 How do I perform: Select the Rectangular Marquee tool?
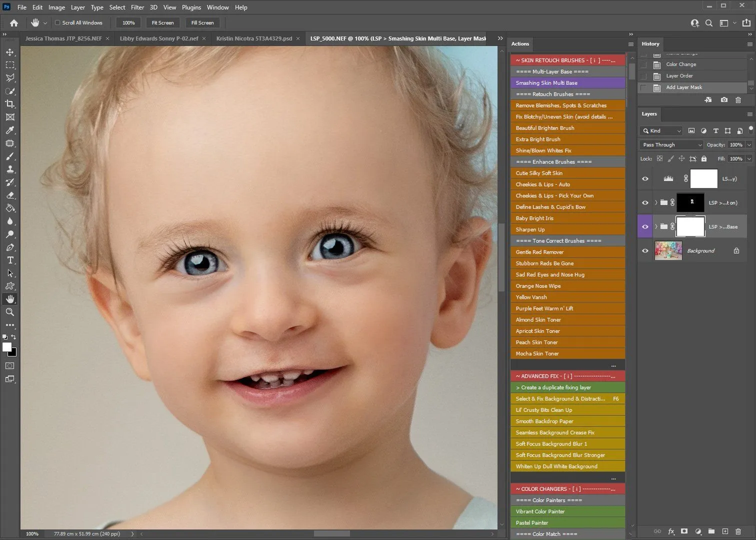coord(10,65)
